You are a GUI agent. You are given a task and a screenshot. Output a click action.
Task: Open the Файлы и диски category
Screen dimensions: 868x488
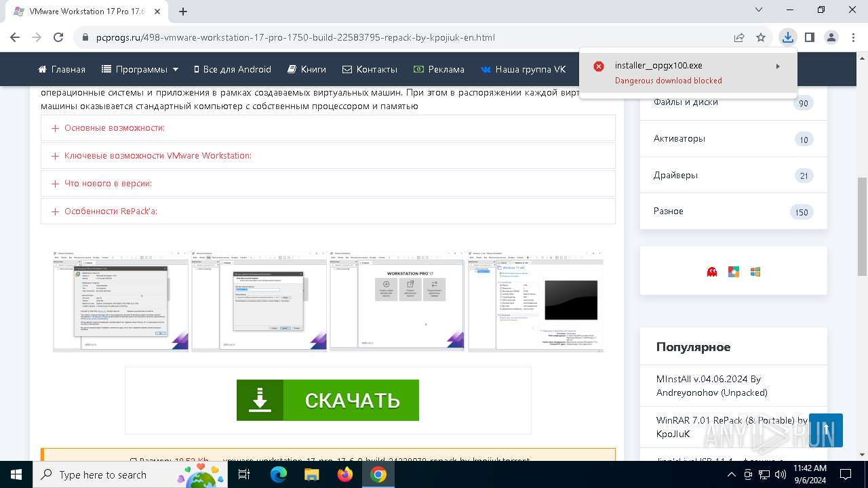pos(733,102)
